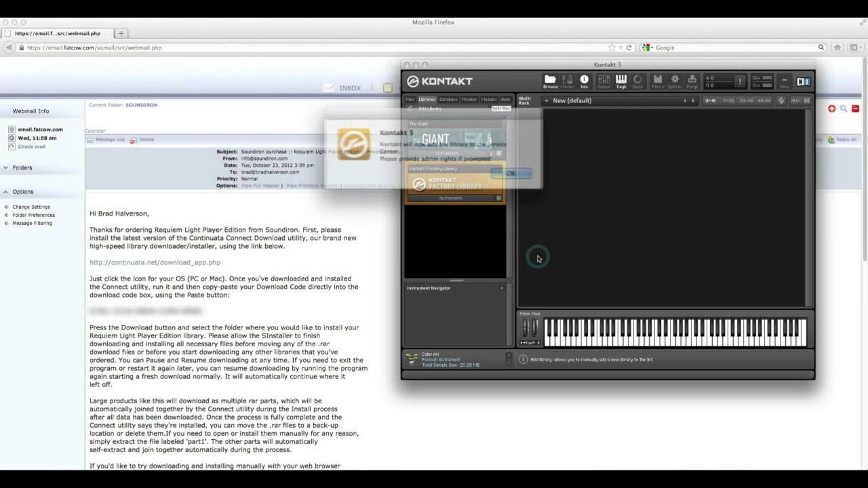Open a new Firefox tab
This screenshot has width=868, height=488.
(121, 33)
